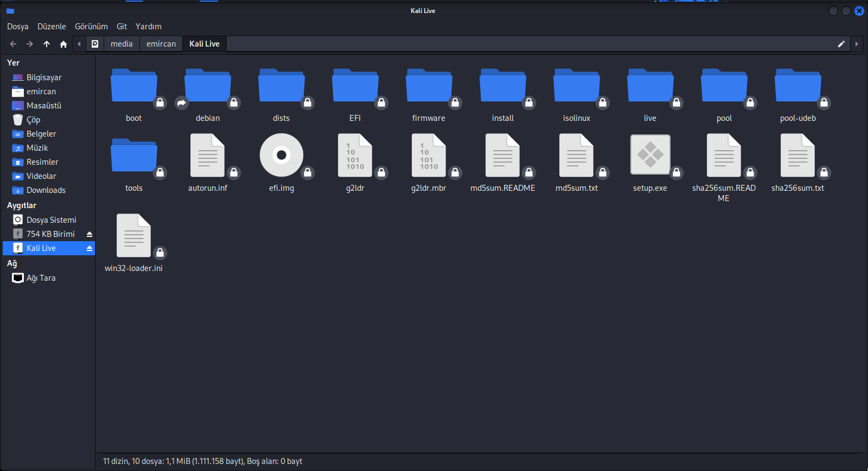Viewport: 868px width, 471px height.
Task: Show later path bar entries
Action: 857,44
